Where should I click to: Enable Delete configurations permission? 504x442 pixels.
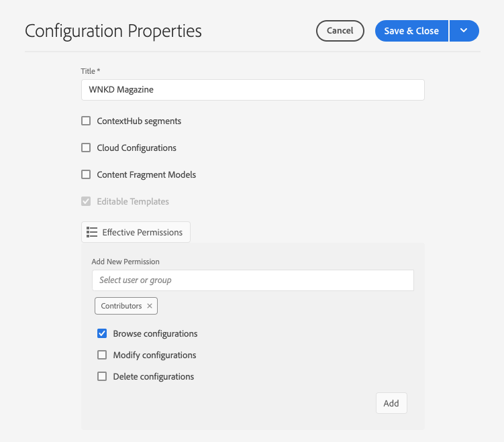coord(102,376)
